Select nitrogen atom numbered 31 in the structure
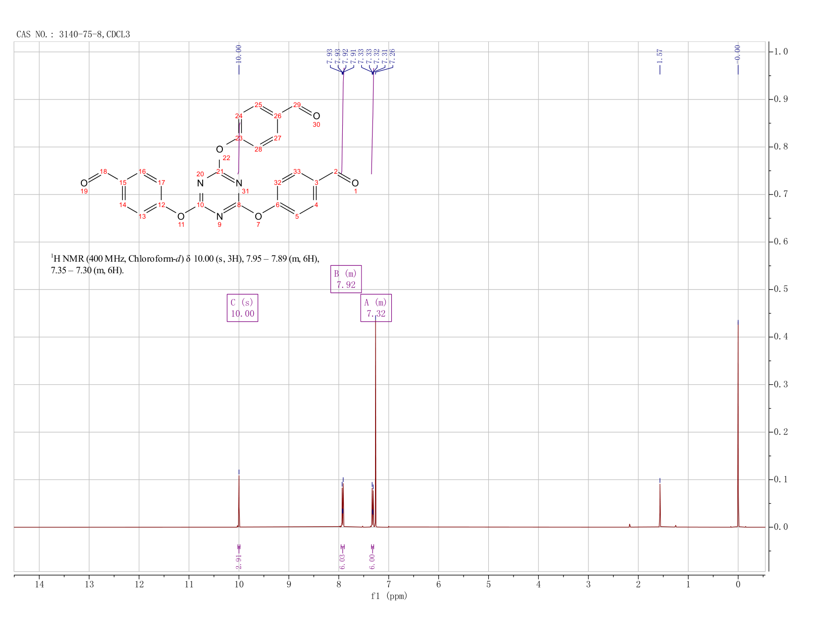The height and width of the screenshot is (644, 834). pyautogui.click(x=239, y=183)
